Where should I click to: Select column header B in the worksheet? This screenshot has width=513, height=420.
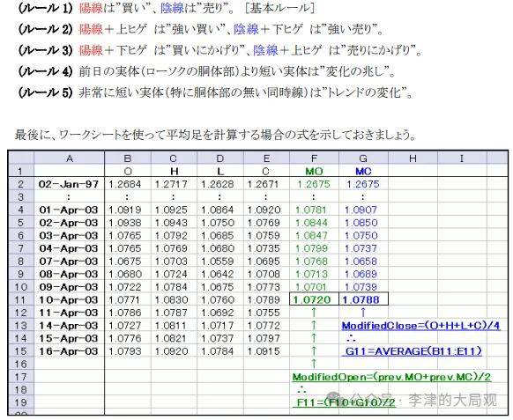click(x=128, y=158)
